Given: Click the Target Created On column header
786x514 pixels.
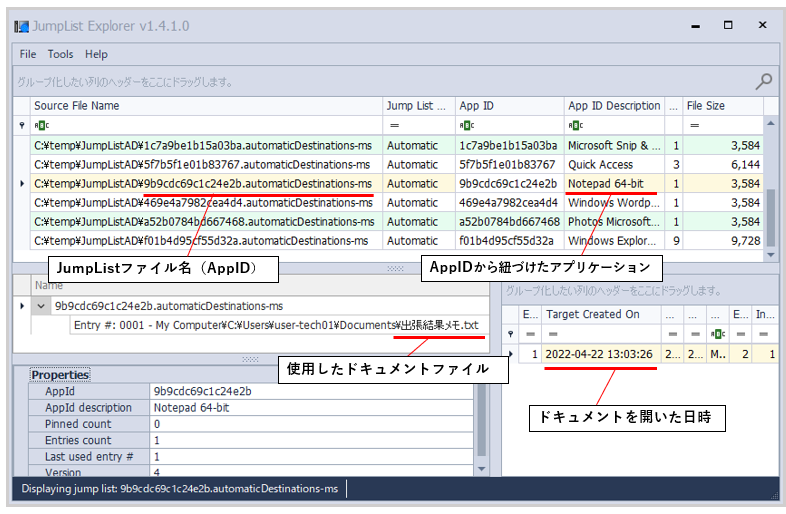Looking at the screenshot, I should pos(601,314).
